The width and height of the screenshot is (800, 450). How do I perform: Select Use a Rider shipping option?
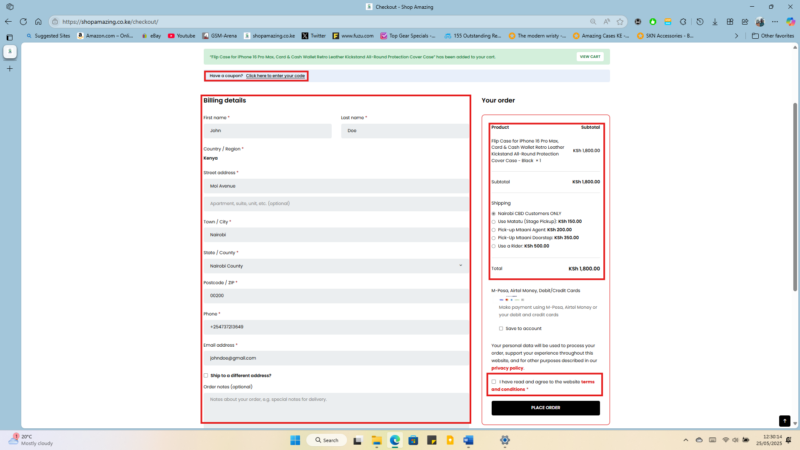click(494, 245)
